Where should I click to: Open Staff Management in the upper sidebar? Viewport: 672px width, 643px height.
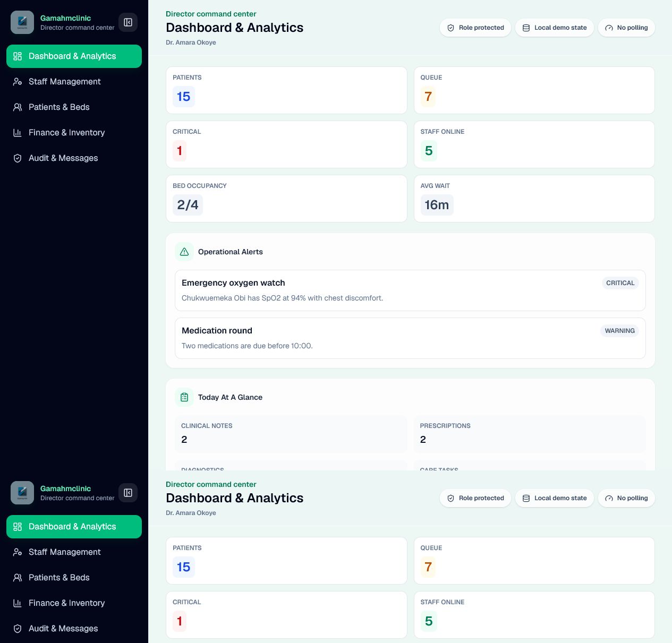(74, 82)
